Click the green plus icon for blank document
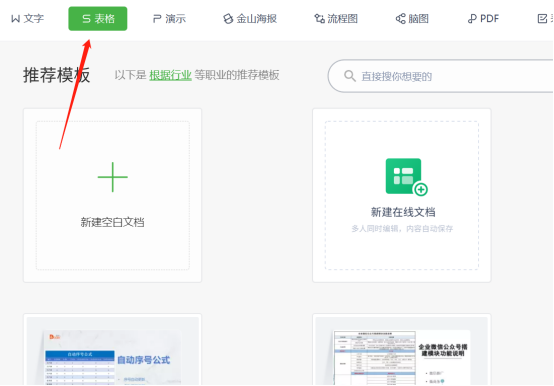The width and height of the screenshot is (554, 386). pyautogui.click(x=113, y=177)
